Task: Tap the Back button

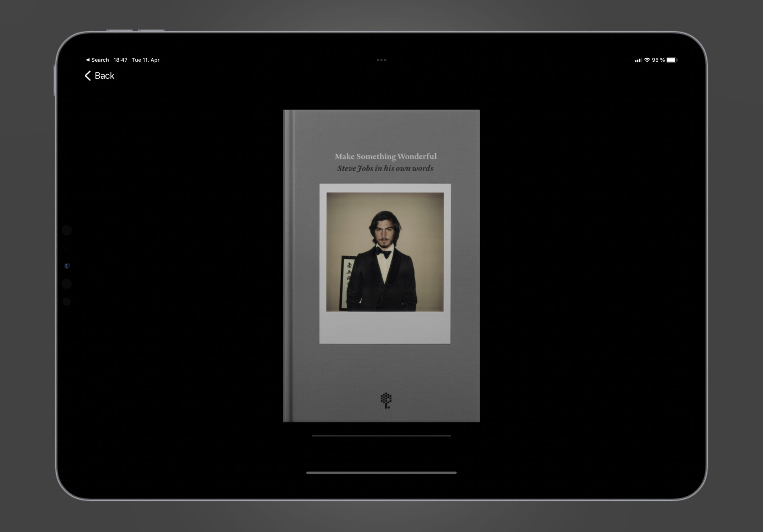Action: 99,76
